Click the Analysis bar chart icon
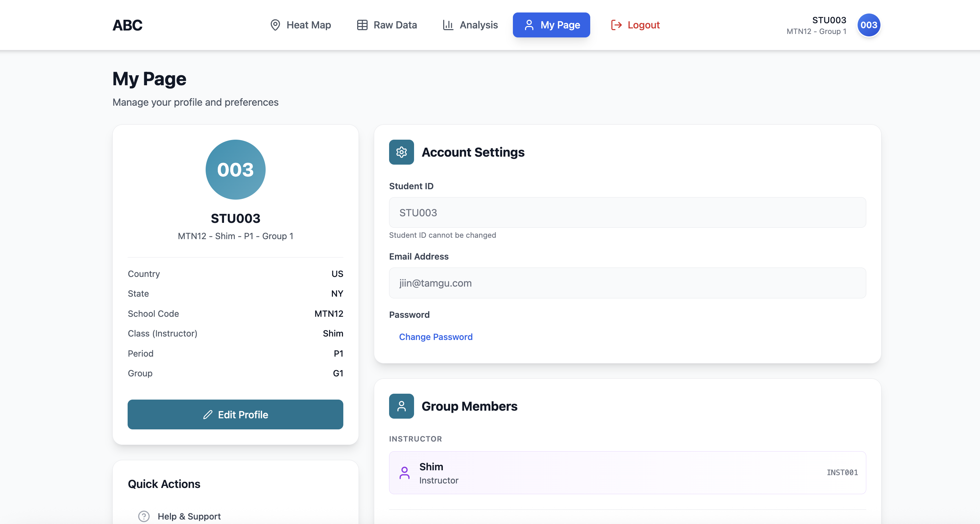Image resolution: width=980 pixels, height=524 pixels. [448, 25]
